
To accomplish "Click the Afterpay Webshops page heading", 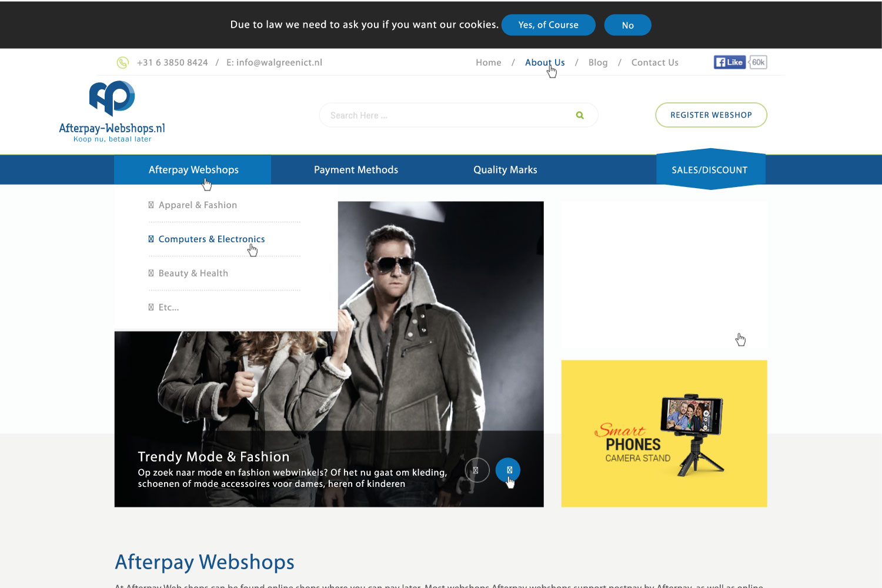I will pos(205,562).
